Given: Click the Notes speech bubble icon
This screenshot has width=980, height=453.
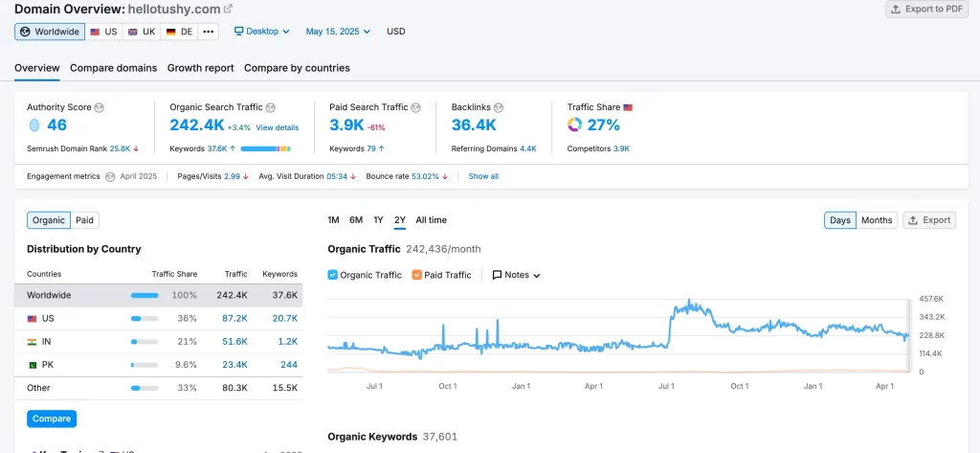Looking at the screenshot, I should (498, 275).
